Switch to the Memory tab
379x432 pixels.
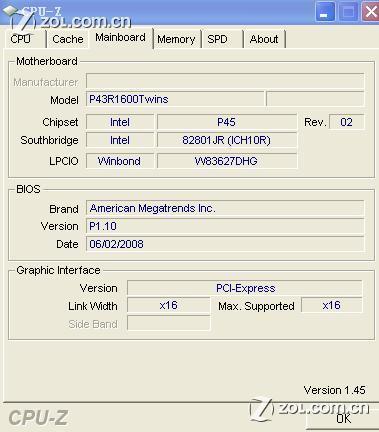(x=176, y=39)
